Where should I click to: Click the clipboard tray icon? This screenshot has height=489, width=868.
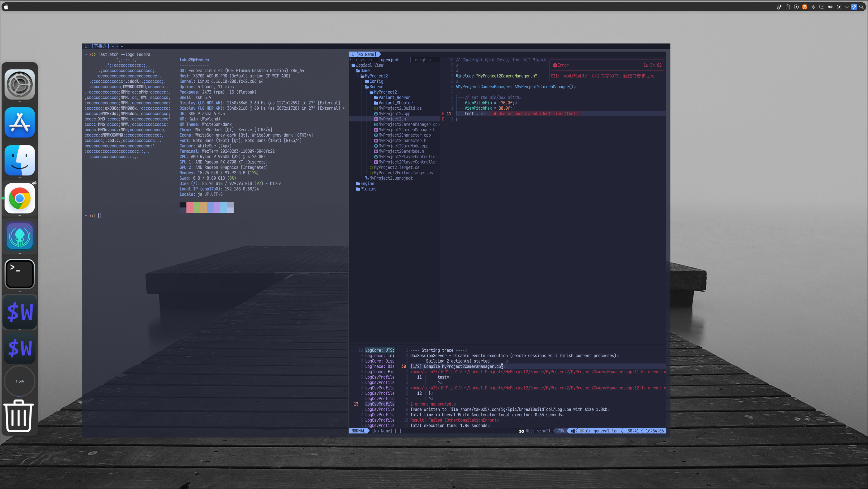(x=788, y=7)
